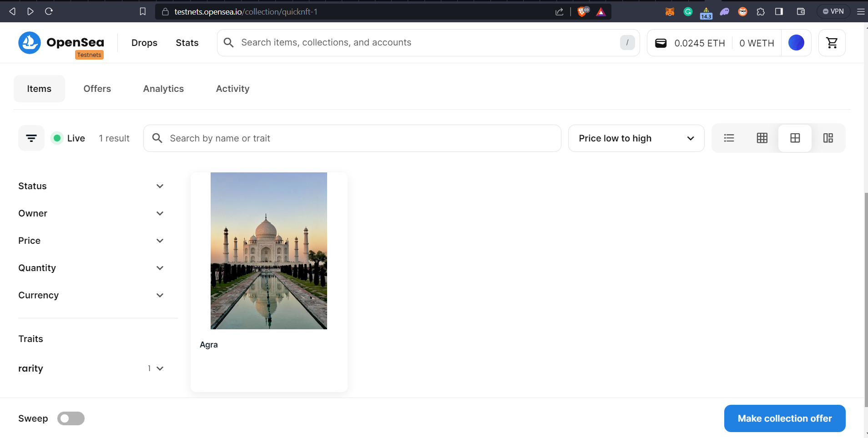Click the OpenSea logo
This screenshot has width=868, height=438.
61,43
